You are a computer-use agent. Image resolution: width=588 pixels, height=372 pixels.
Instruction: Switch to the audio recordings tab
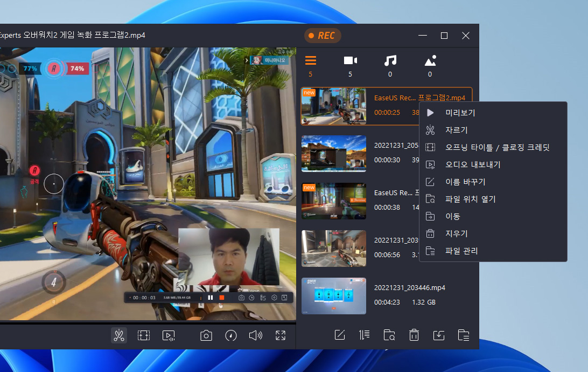(390, 65)
